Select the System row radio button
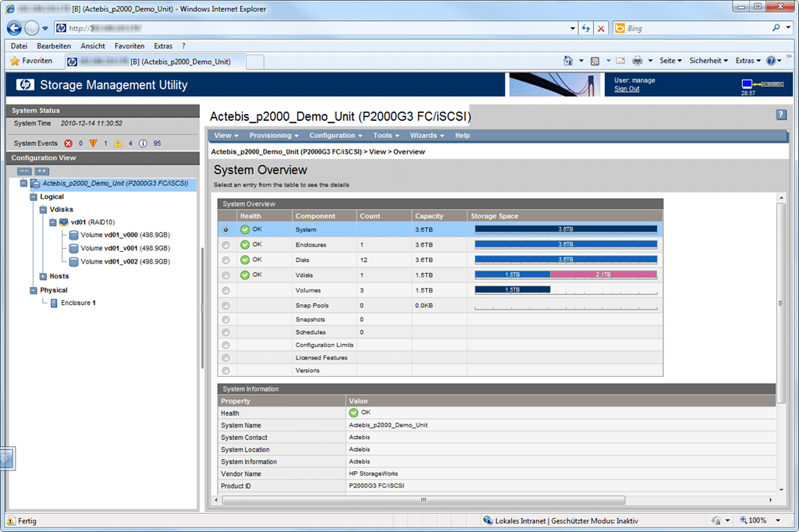 coord(225,230)
